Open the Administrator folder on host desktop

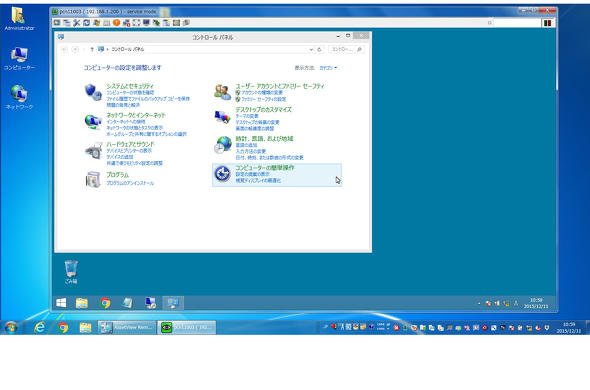(19, 19)
